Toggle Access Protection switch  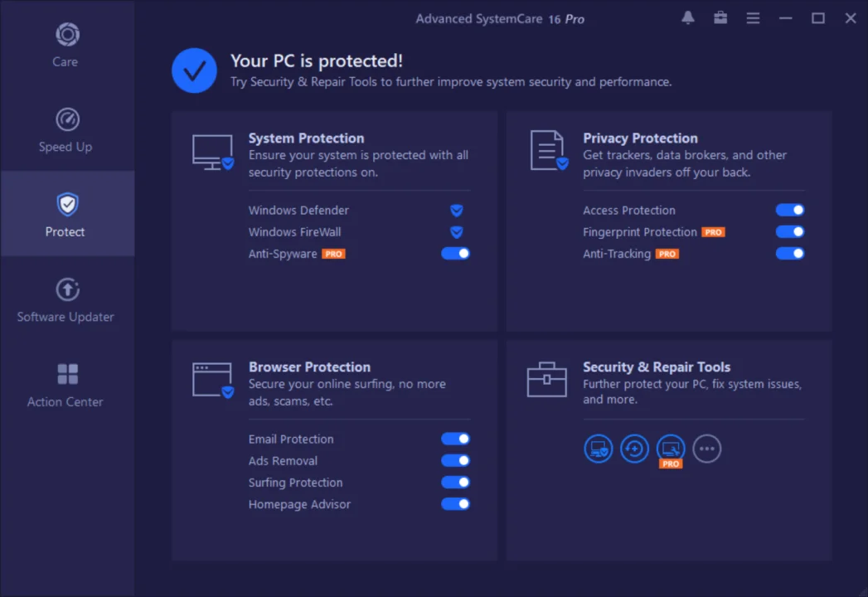[x=790, y=211]
